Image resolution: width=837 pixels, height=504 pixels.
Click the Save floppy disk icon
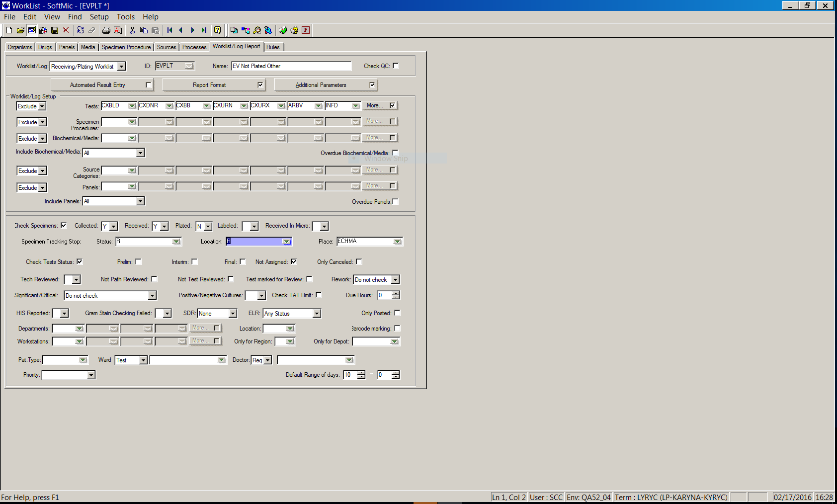pyautogui.click(x=55, y=30)
